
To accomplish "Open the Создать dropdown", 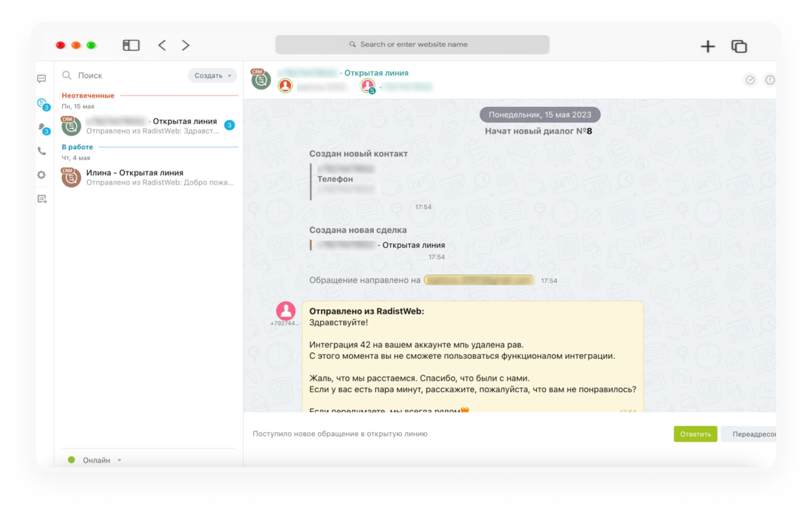I will pyautogui.click(x=212, y=76).
